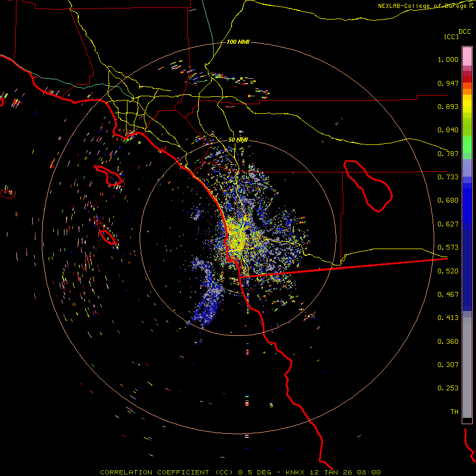
Task: Click the 100 NMI range ring label
Action: [x=238, y=42]
